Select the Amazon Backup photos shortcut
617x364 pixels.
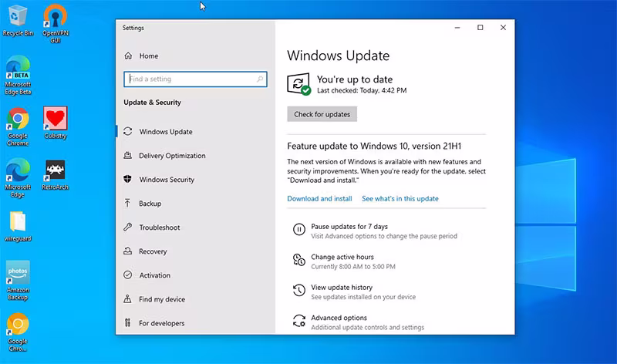click(18, 281)
